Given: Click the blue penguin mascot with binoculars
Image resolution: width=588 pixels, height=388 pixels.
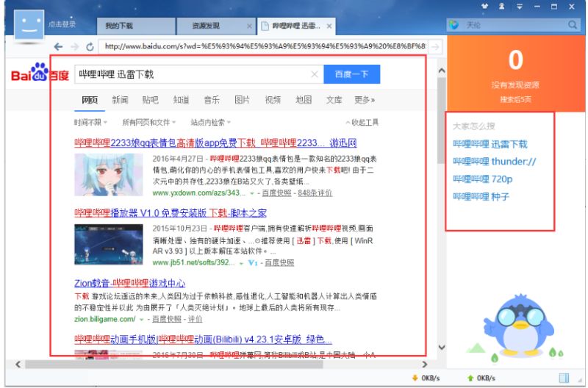Looking at the screenshot, I should 520,325.
